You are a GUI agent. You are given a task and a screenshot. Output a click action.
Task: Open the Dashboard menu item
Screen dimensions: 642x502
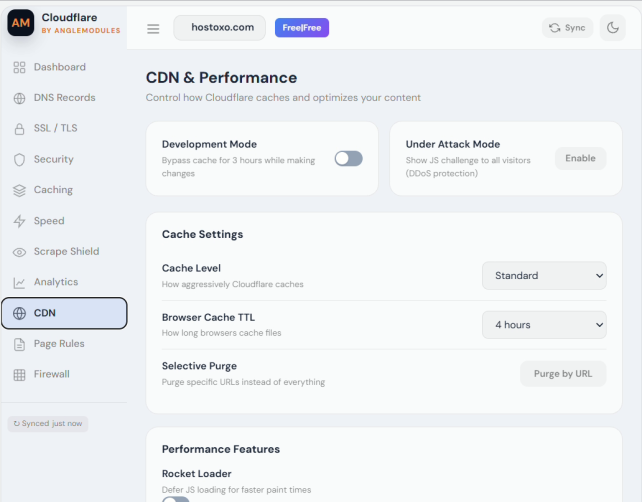64,67
